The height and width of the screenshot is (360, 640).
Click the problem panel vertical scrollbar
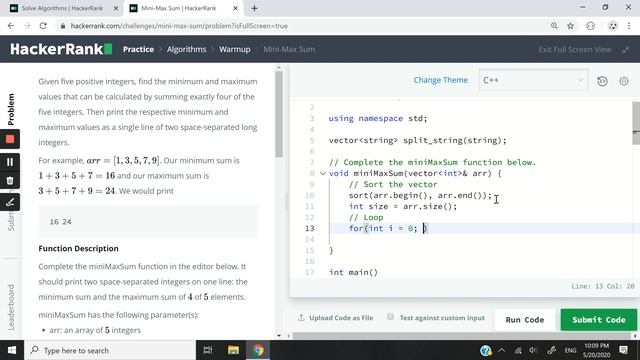[279, 114]
